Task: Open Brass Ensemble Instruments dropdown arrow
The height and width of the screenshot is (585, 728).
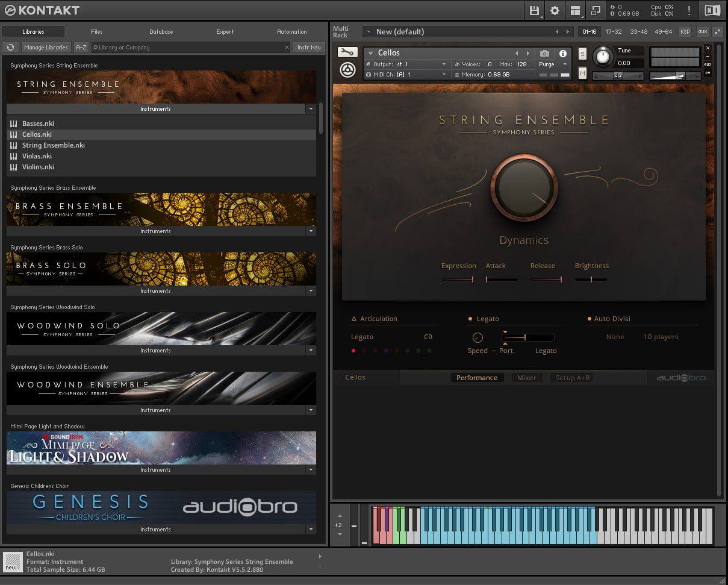Action: point(311,231)
